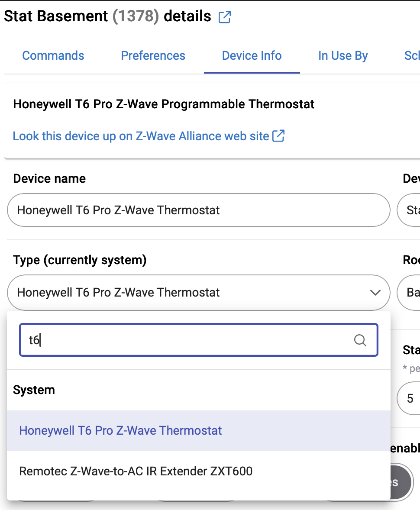
Task: Switch to the Commands tab
Action: coord(53,56)
